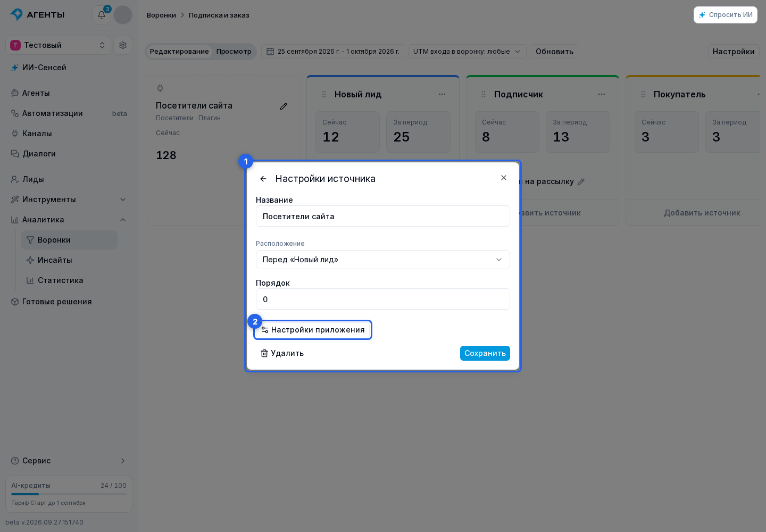Click the Название input field

coord(383,216)
